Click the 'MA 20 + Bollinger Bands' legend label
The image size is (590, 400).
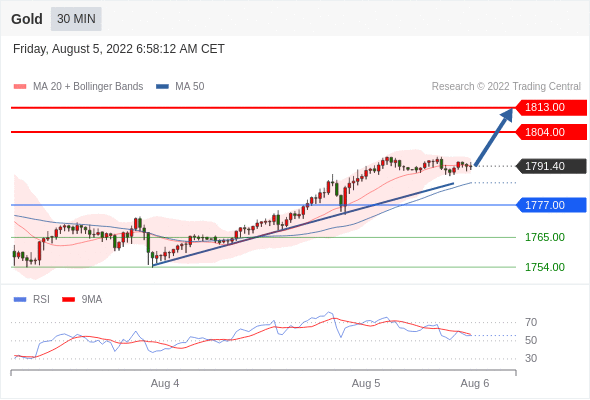click(x=88, y=87)
